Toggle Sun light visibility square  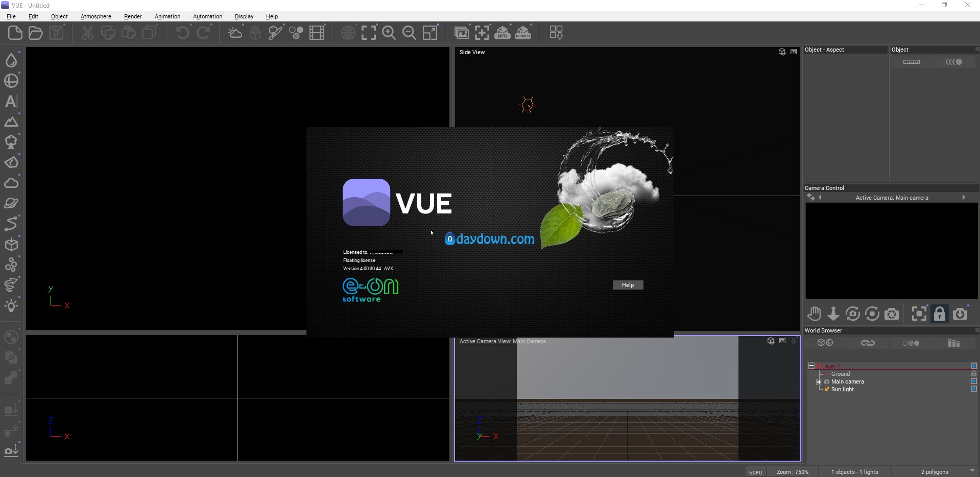(x=974, y=389)
